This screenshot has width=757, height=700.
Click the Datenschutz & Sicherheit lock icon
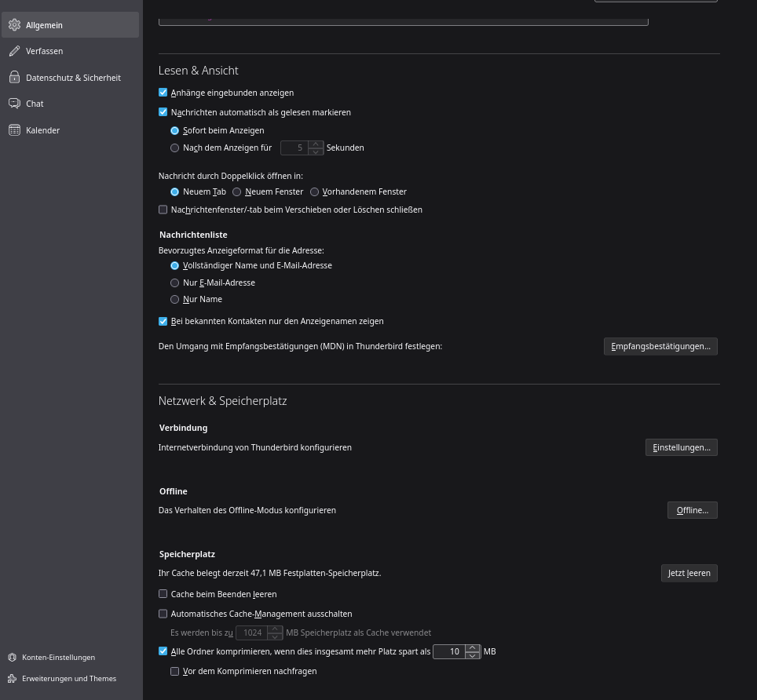pyautogui.click(x=14, y=78)
